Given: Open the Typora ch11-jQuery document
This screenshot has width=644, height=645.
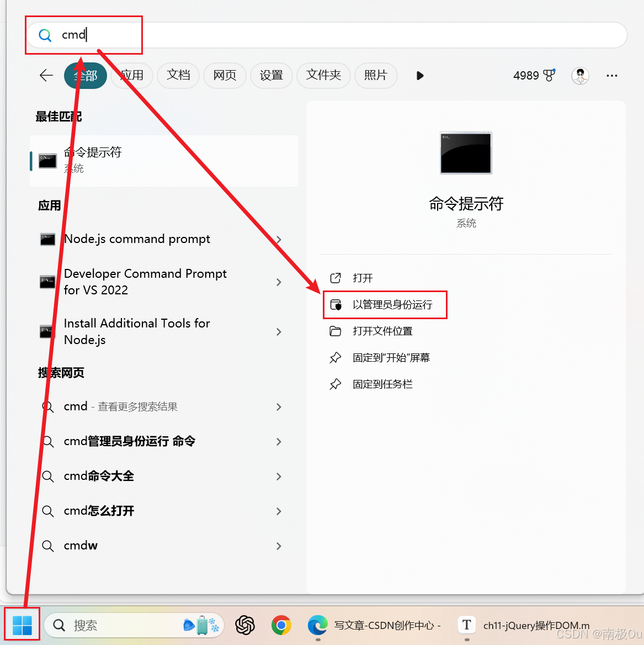Looking at the screenshot, I should (x=524, y=626).
